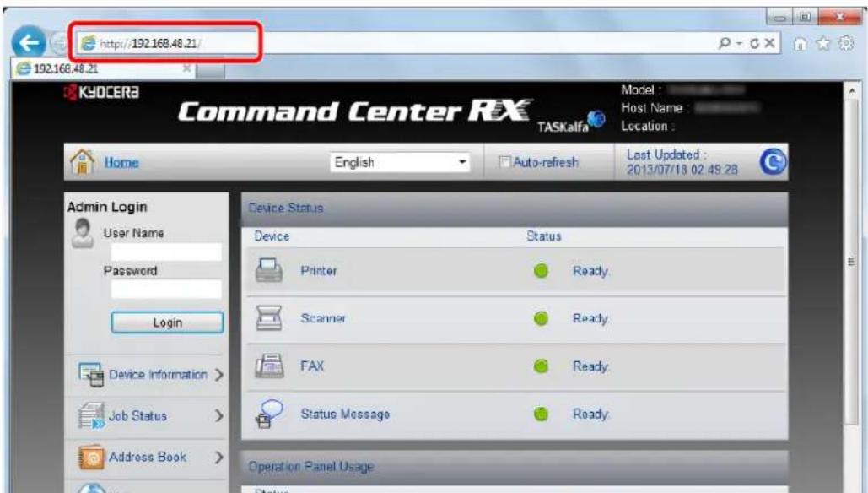Enable the Auto-refresh checkbox
Viewport: 868px width, 493px height.
[x=504, y=162]
